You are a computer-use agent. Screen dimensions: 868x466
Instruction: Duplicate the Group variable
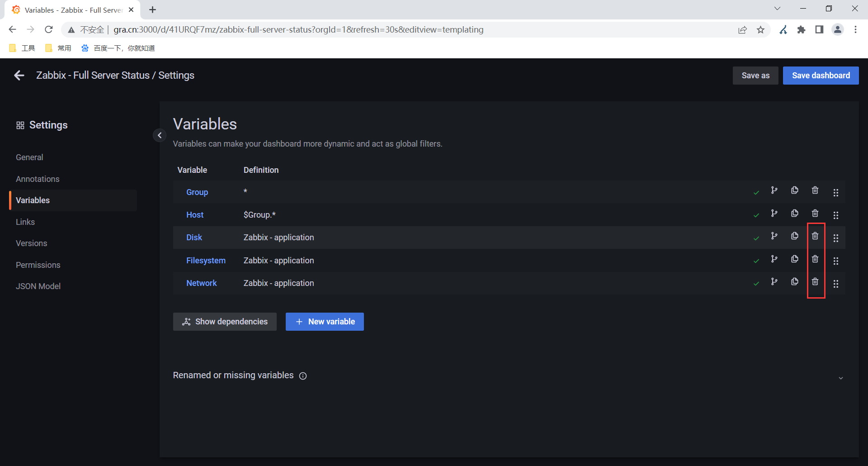click(795, 190)
